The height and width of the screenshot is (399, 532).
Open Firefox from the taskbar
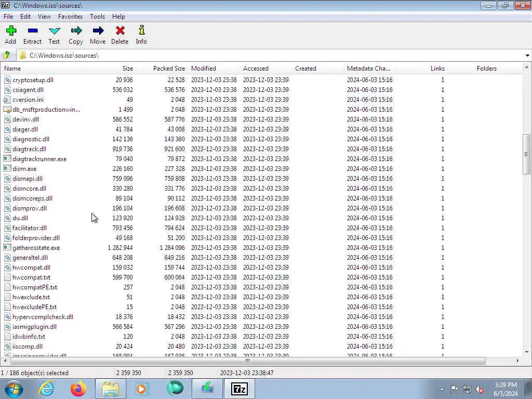78,389
